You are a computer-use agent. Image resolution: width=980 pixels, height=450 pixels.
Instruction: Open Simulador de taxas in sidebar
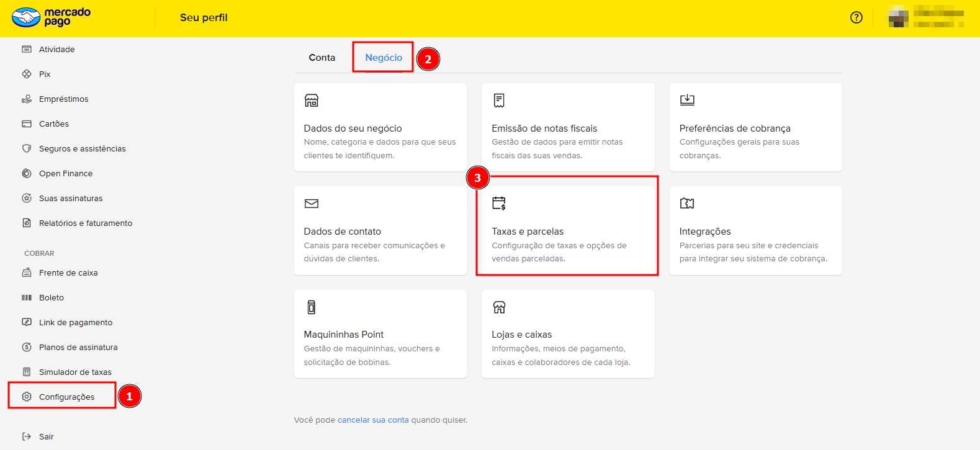[75, 372]
